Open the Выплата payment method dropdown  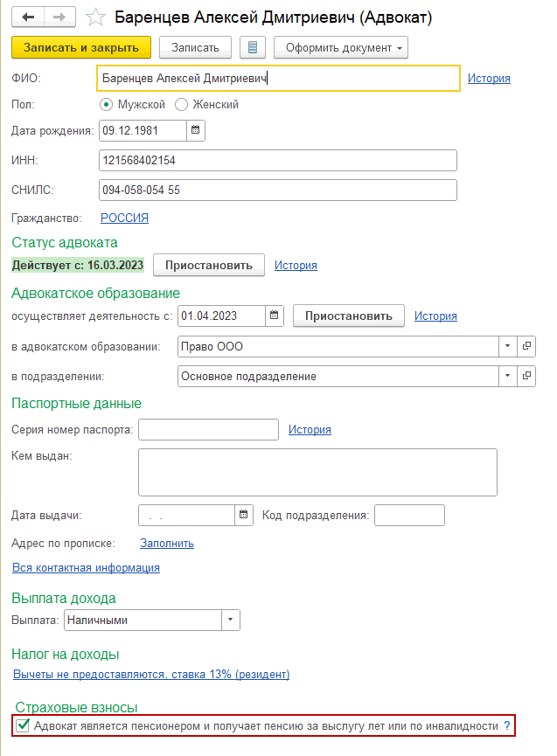pyautogui.click(x=231, y=621)
